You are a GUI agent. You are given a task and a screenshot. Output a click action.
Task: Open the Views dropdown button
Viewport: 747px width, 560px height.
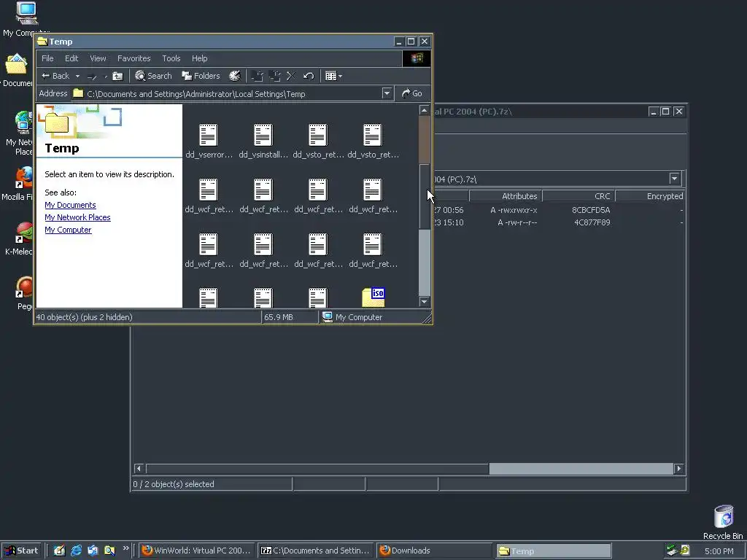point(333,76)
